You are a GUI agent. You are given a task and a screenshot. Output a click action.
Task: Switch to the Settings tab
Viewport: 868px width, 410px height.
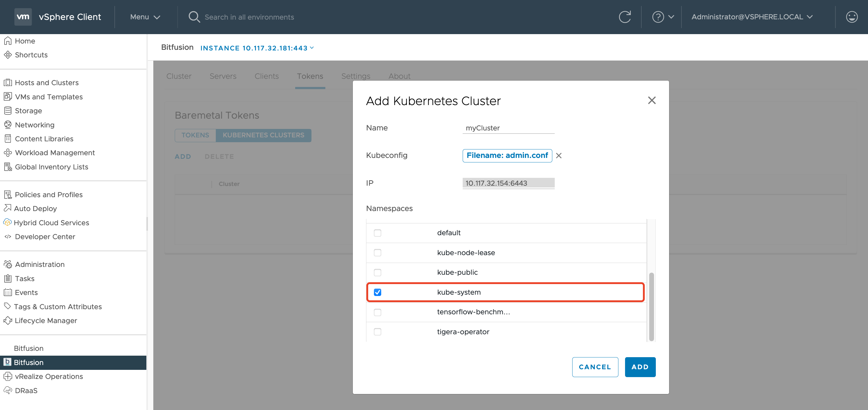click(x=356, y=76)
